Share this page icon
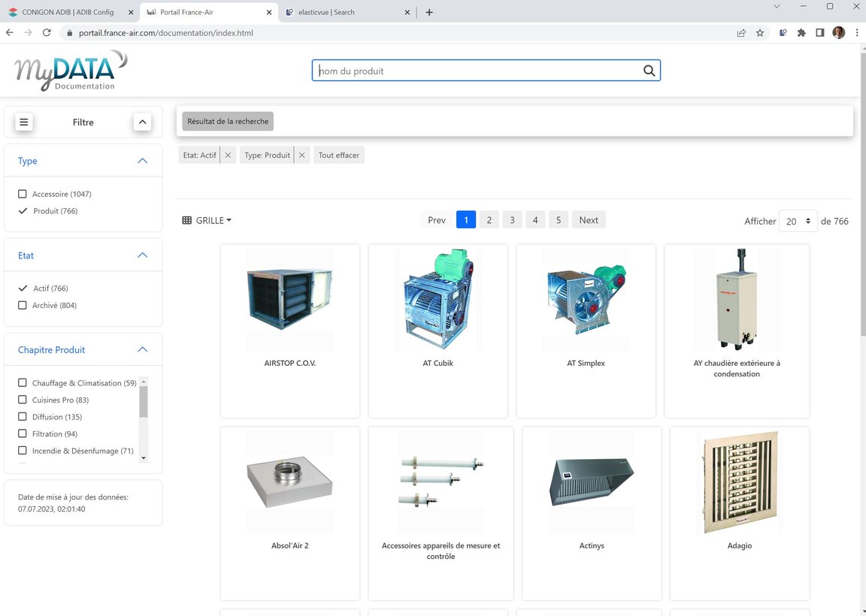The height and width of the screenshot is (616, 866). (741, 33)
